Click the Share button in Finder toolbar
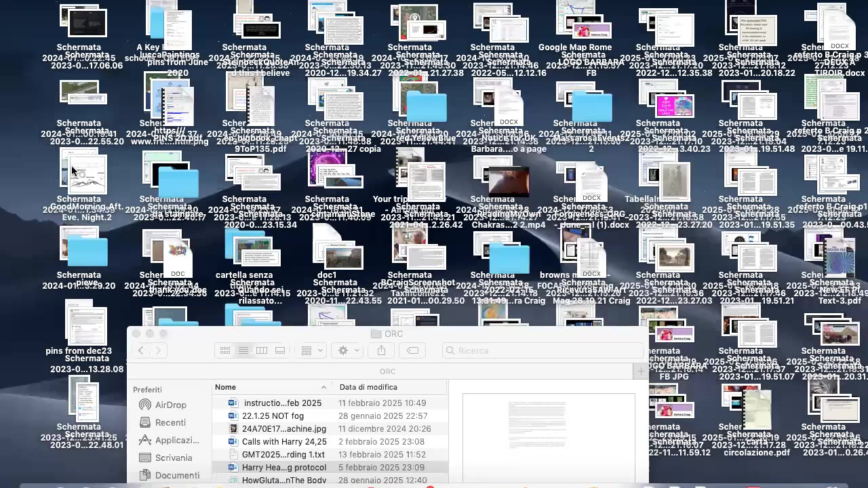Viewport: 868px width, 488px height. [x=381, y=350]
